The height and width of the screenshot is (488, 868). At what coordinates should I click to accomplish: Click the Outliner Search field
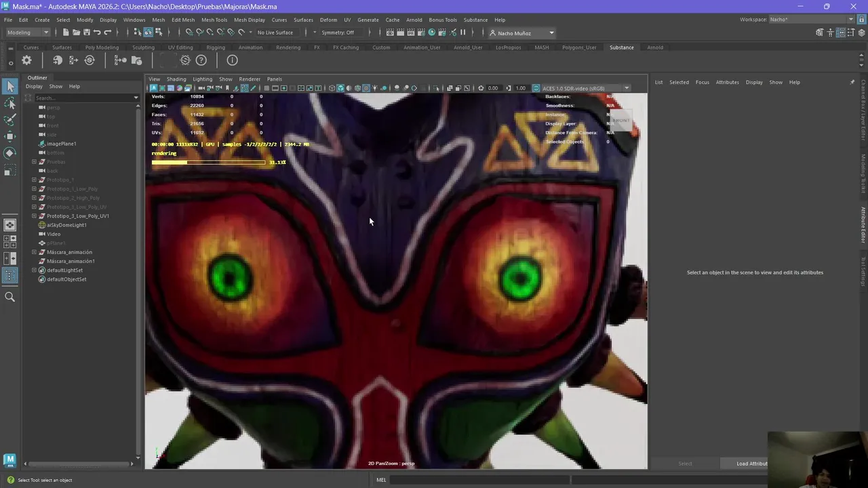click(x=83, y=98)
